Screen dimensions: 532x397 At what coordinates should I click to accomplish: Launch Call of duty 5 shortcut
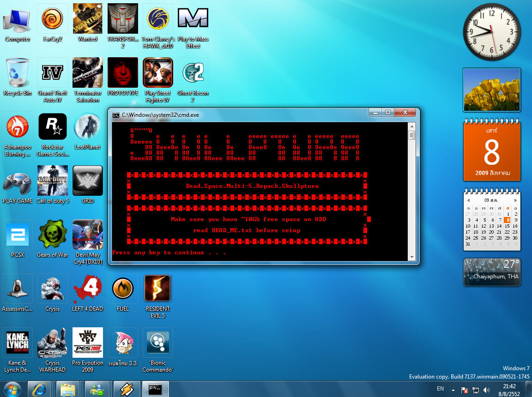tap(52, 185)
